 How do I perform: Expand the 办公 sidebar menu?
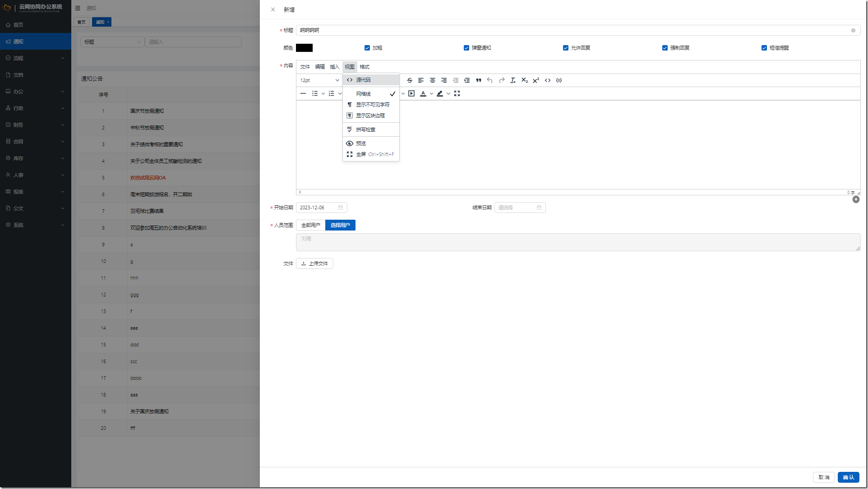36,92
